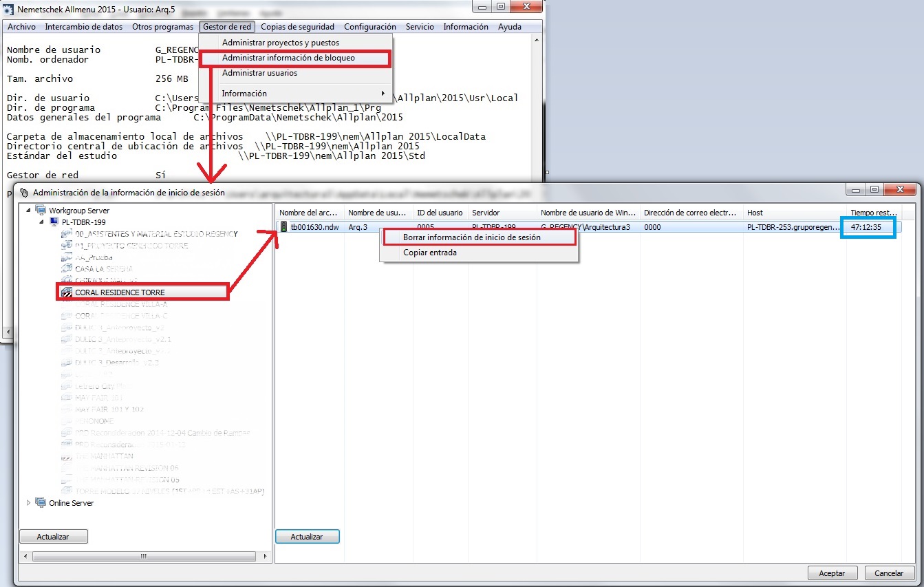
Task: Click the tree horizontal scrollbar left arrow
Action: tap(25, 555)
